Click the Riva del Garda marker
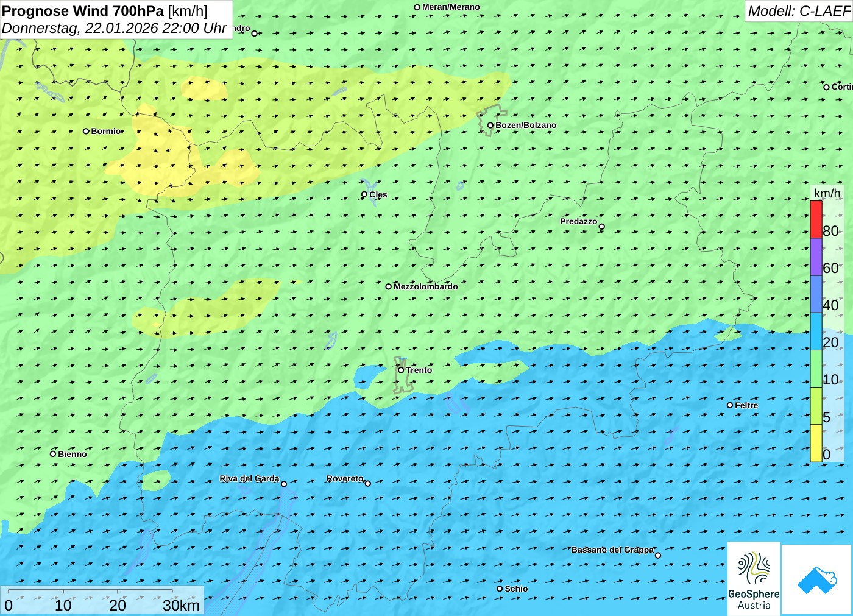The height and width of the screenshot is (616, 853). tap(284, 484)
